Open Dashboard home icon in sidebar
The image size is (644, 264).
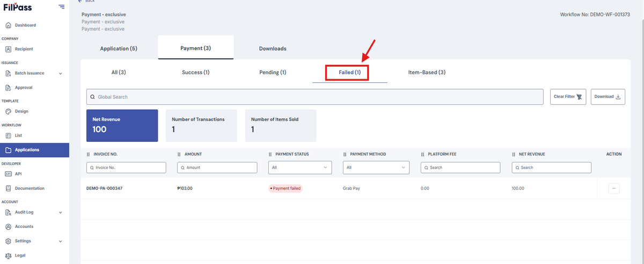8,25
